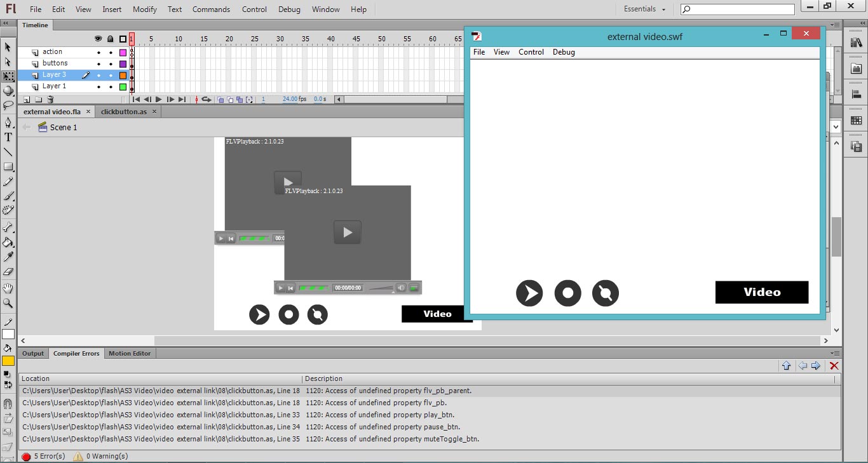This screenshot has height=463, width=868.
Task: Click Video button in external video.swf window
Action: pyautogui.click(x=762, y=292)
